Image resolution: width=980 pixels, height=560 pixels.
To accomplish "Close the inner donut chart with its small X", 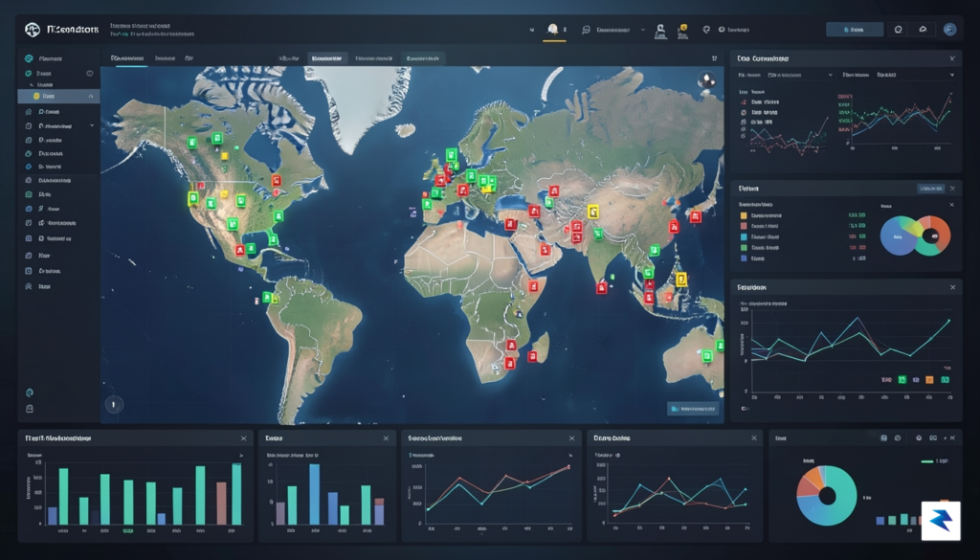I will pos(952,205).
